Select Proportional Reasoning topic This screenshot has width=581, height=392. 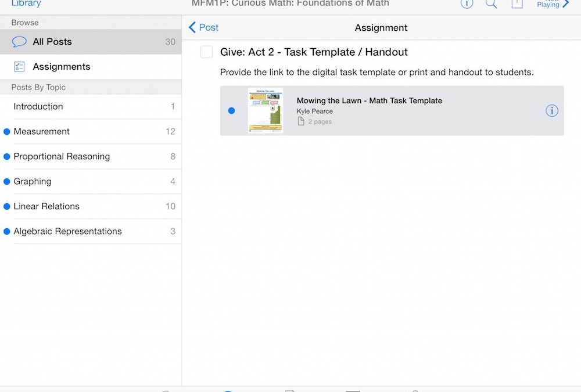[62, 157]
